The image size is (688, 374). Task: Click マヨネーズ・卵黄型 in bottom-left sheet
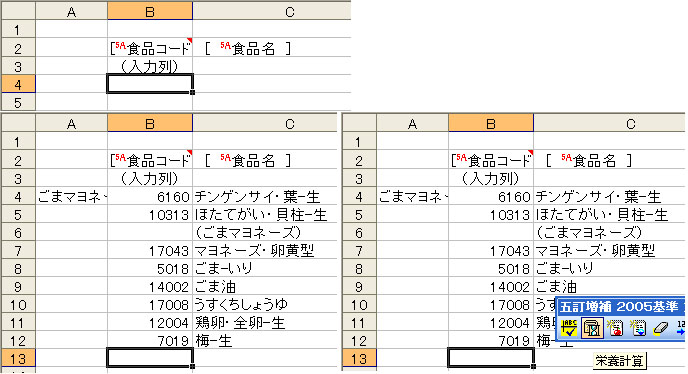point(254,250)
